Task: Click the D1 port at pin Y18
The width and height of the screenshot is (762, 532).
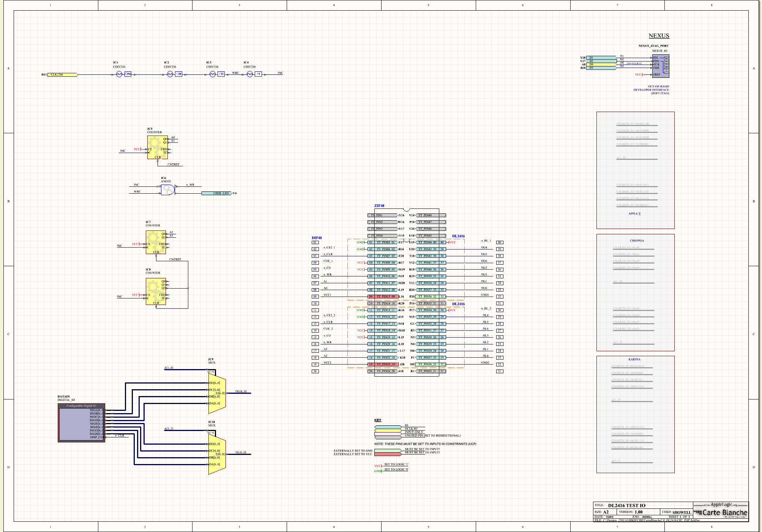Action: [601, 58]
